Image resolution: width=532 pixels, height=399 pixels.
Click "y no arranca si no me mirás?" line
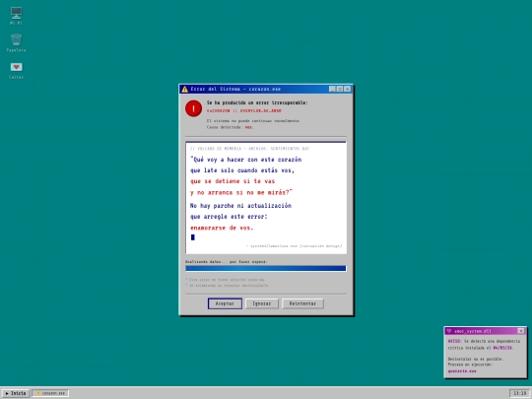click(x=241, y=192)
